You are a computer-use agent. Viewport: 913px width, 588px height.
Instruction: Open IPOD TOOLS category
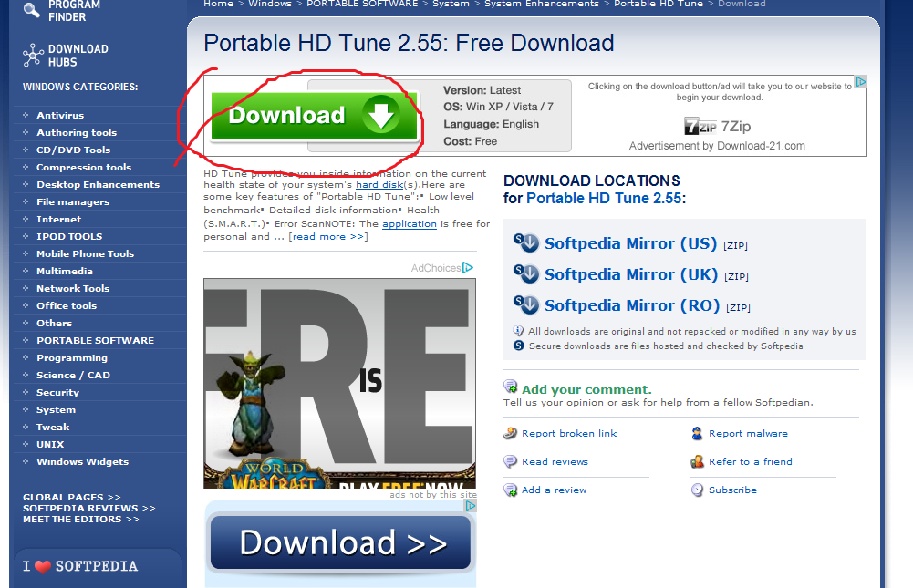69,236
